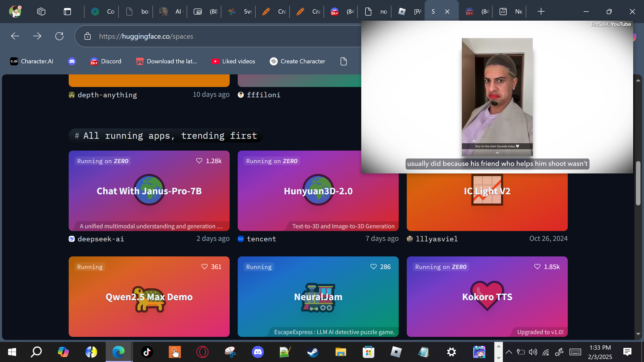Click the page vertical scrollbar thumb
Image resolution: width=644 pixels, height=362 pixels.
point(638,184)
